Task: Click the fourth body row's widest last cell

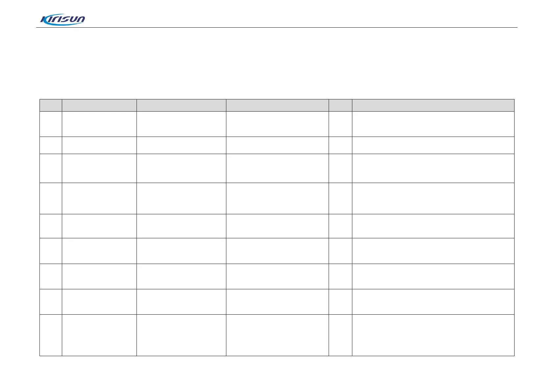Action: point(433,198)
